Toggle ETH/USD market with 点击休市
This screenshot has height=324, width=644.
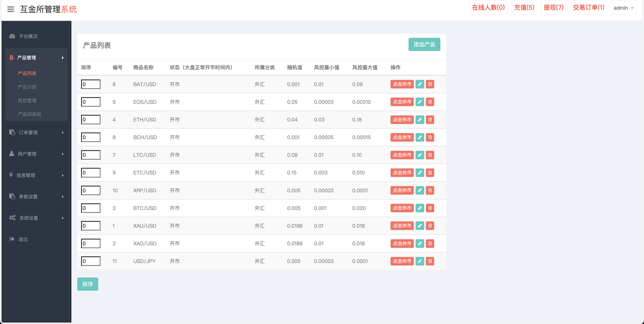(402, 120)
